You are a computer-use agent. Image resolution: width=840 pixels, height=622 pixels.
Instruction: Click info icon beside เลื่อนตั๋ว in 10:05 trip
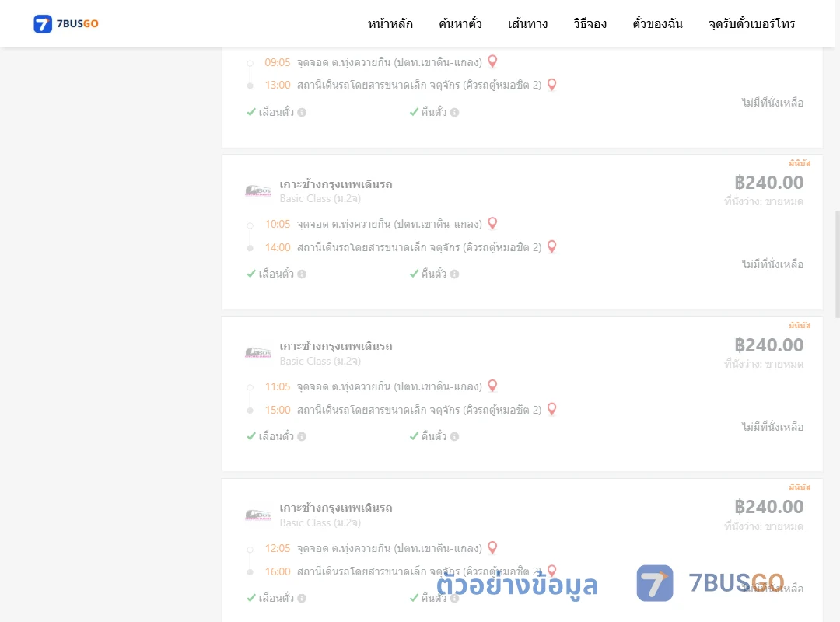302,274
